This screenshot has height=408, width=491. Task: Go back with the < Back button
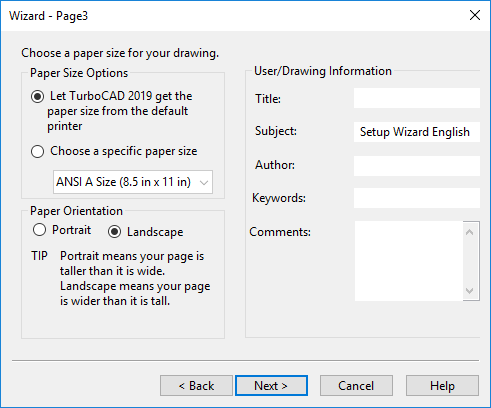196,386
